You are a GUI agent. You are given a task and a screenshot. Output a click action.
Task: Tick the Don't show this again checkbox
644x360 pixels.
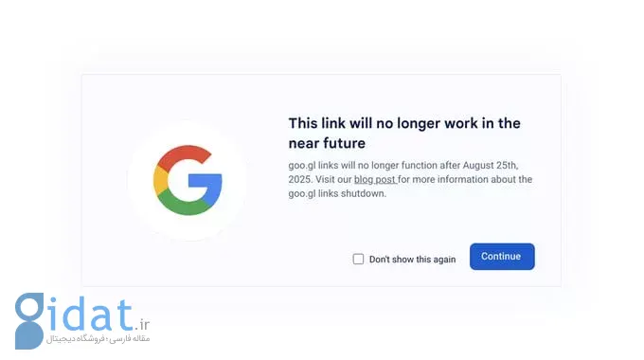point(358,259)
